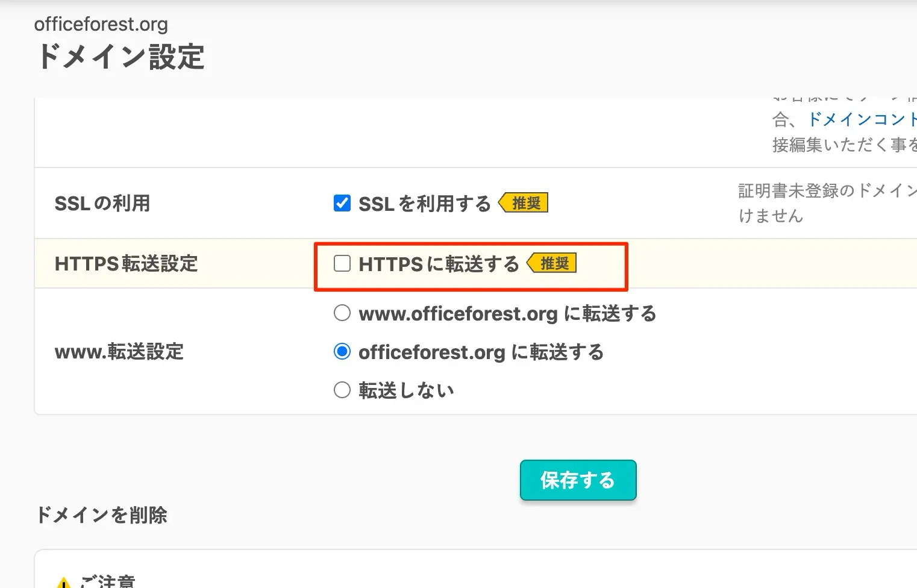The height and width of the screenshot is (588, 917).
Task: Click the ドメイン設定 page heading
Action: (x=120, y=57)
